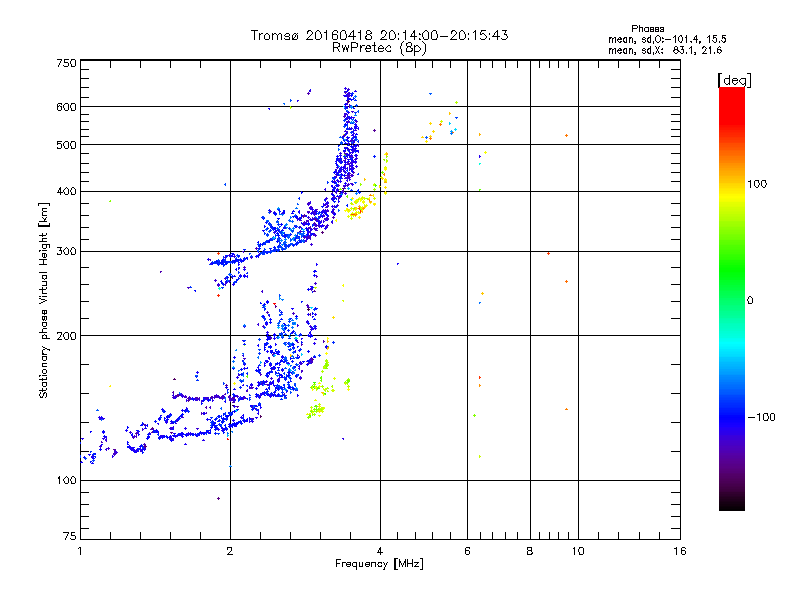Click the y-axis tick label '400'
This screenshot has width=800, height=600.
[x=66, y=192]
